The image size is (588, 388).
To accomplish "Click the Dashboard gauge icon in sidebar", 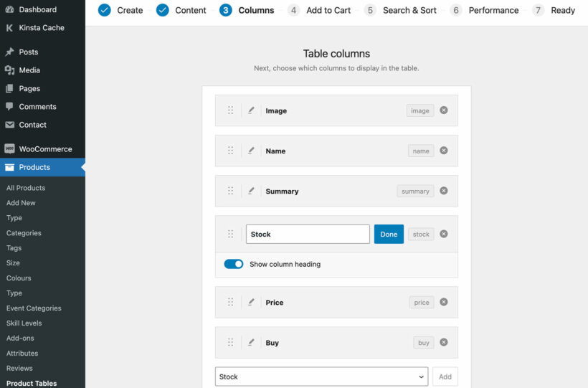I will click(x=9, y=9).
